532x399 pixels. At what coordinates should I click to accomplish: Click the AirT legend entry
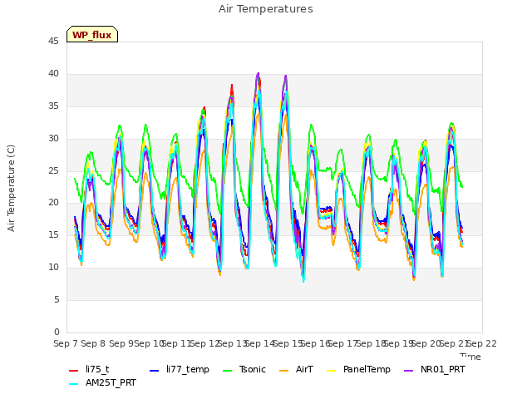[296, 369]
